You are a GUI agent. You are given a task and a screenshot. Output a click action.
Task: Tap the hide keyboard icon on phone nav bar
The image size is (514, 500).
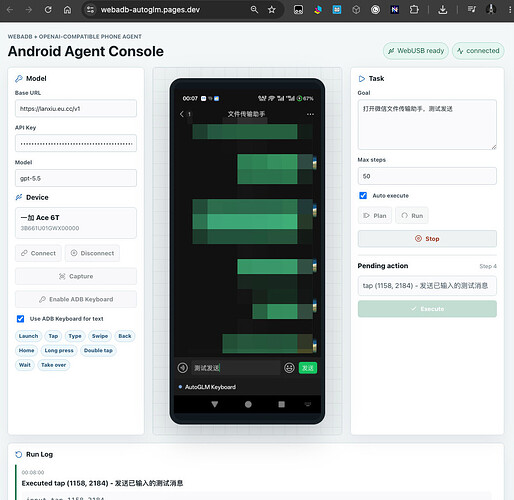[308, 404]
